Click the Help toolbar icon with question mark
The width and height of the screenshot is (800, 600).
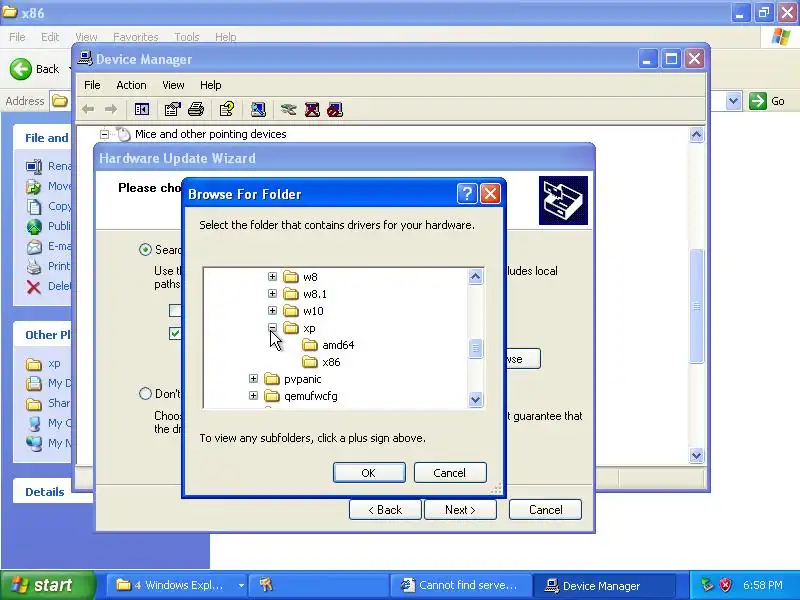coord(227,109)
